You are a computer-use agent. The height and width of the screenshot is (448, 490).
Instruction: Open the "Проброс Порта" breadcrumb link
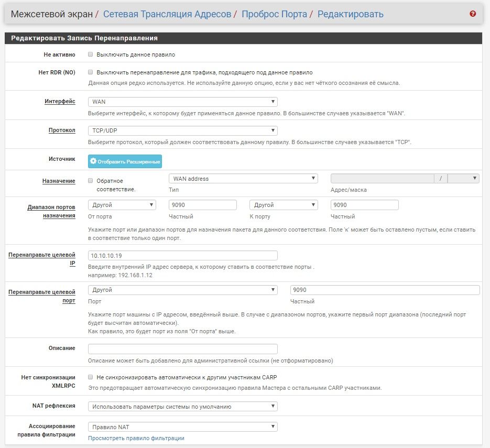pos(274,14)
